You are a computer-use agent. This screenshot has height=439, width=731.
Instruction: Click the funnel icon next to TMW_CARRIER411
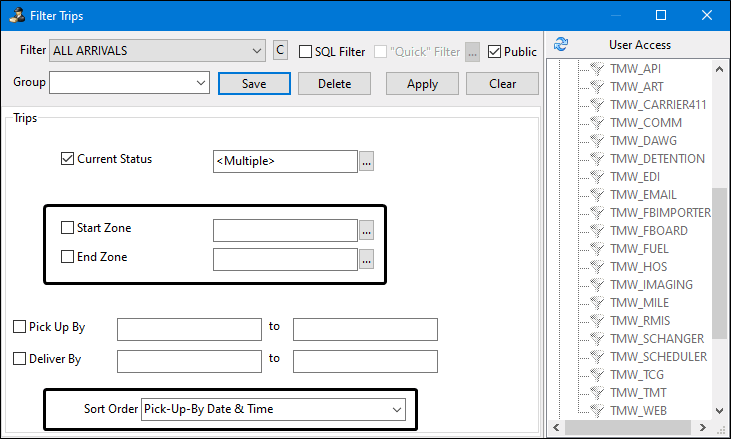597,104
